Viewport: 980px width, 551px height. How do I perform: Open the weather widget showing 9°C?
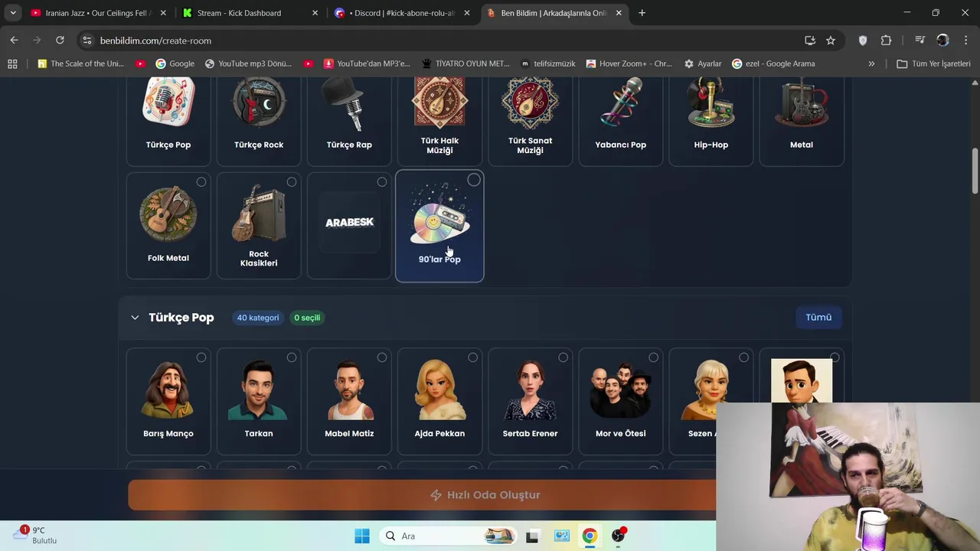(x=34, y=536)
